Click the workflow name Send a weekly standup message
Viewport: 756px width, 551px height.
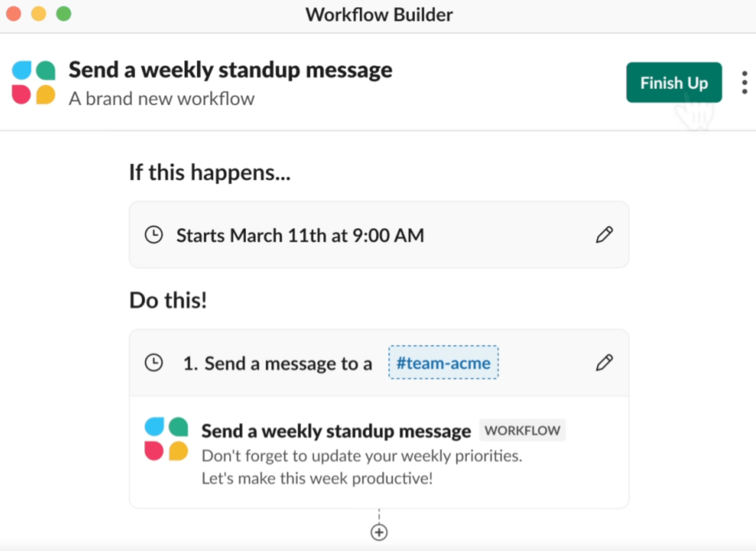(231, 70)
